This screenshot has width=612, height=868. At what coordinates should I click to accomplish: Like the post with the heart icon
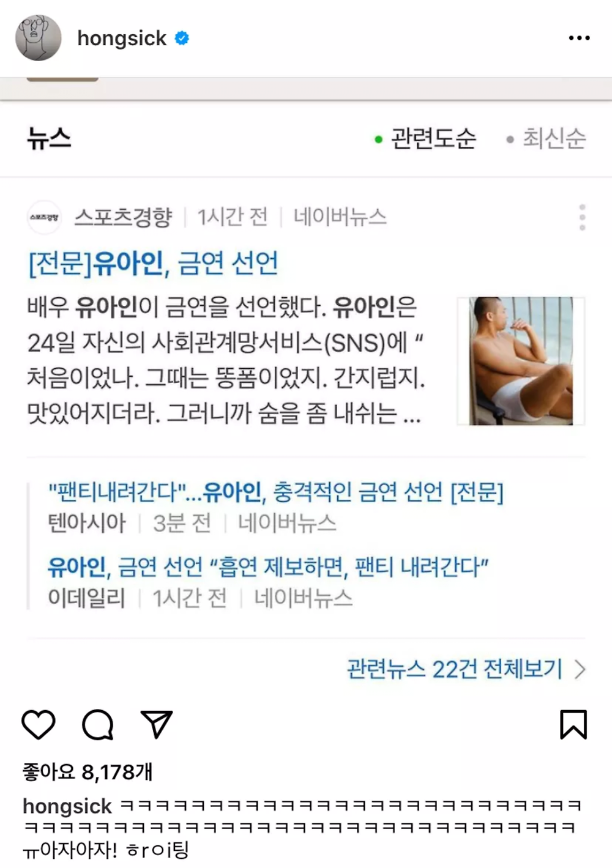coord(39,725)
